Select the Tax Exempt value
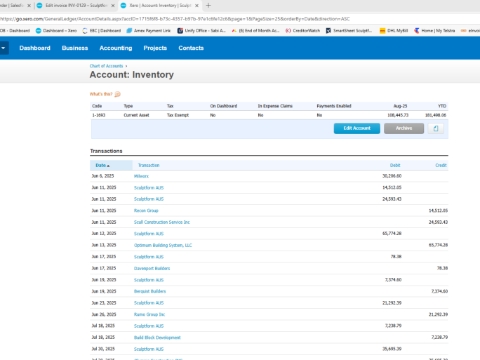Screen dimensions: 480x360 [178, 115]
